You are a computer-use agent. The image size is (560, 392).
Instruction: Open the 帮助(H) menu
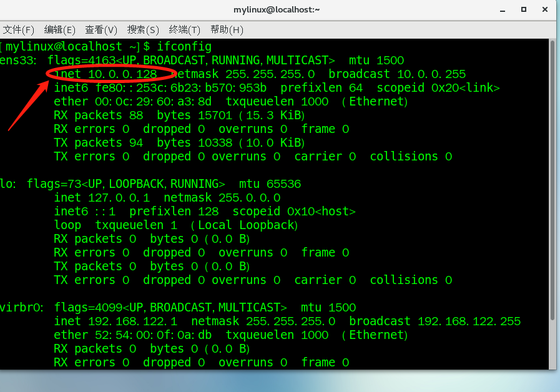click(227, 29)
